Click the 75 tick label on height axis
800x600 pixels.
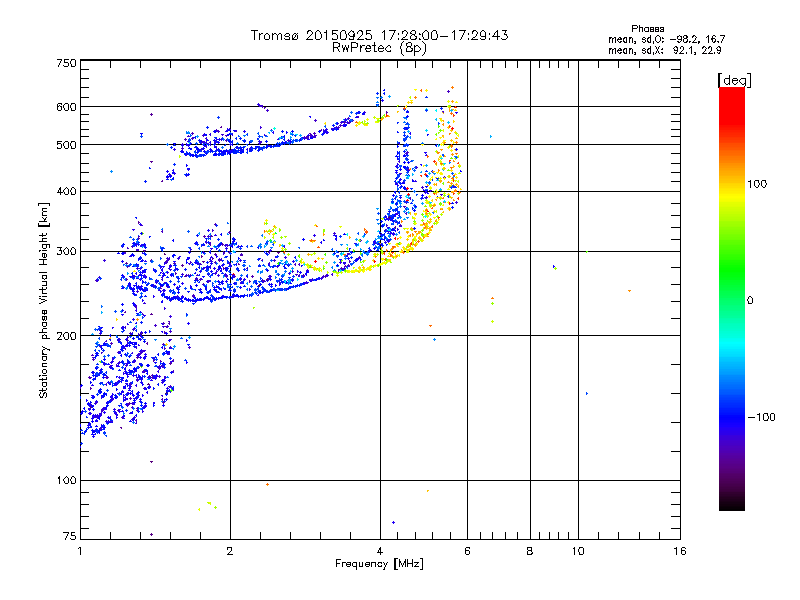(70, 536)
